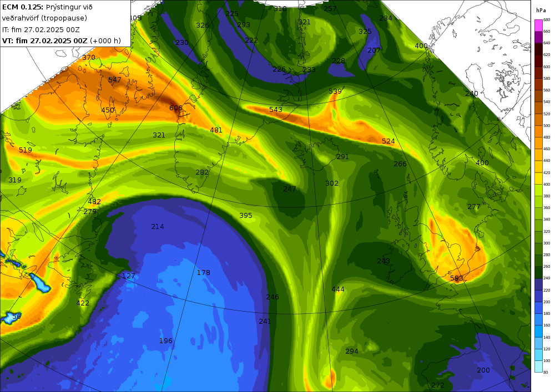Click the '246' pressure value on the map
This screenshot has height=392, width=555.
point(273,297)
